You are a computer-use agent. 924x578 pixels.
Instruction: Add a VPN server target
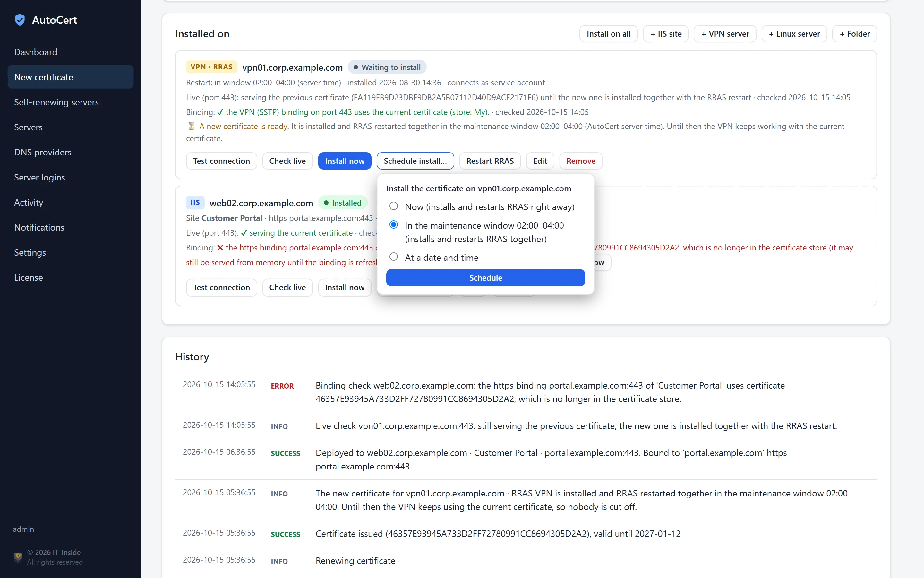click(725, 34)
